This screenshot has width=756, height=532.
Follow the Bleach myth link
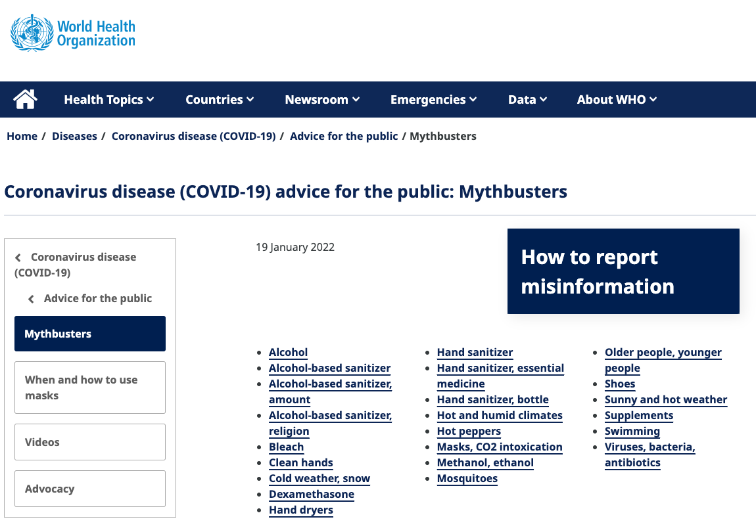pyautogui.click(x=286, y=447)
